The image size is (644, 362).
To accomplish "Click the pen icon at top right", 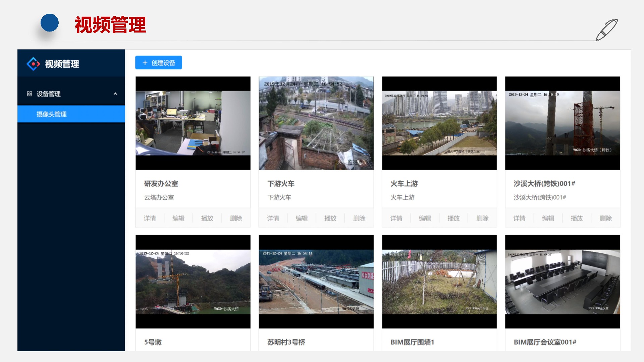I will pyautogui.click(x=606, y=30).
